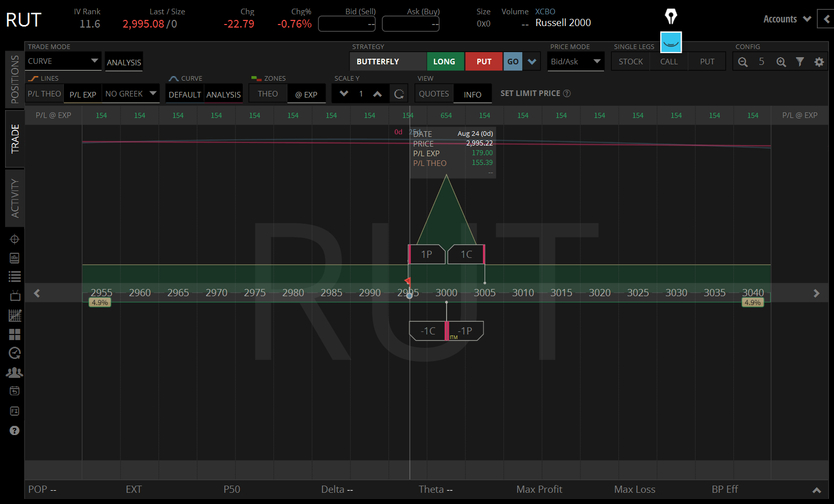This screenshot has height=504, width=834.
Task: Open the Config gear settings
Action: click(819, 62)
